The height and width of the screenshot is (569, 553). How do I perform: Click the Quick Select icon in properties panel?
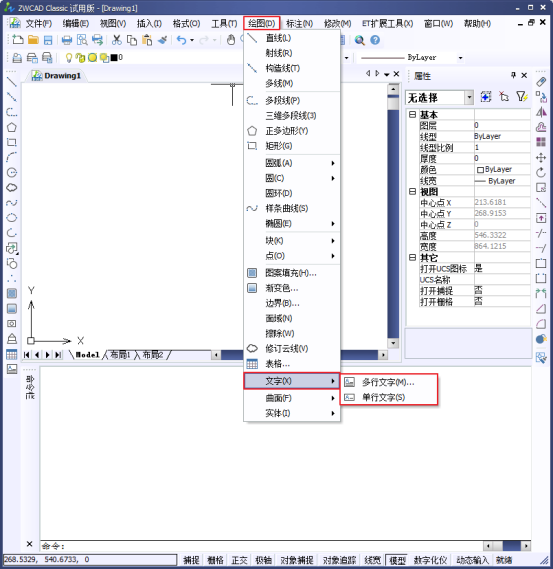click(x=522, y=97)
